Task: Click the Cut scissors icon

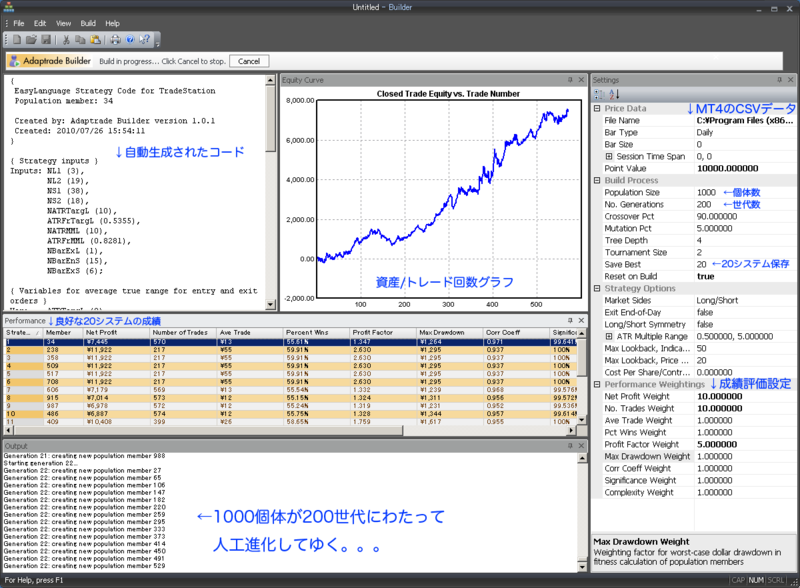Action: (x=66, y=39)
